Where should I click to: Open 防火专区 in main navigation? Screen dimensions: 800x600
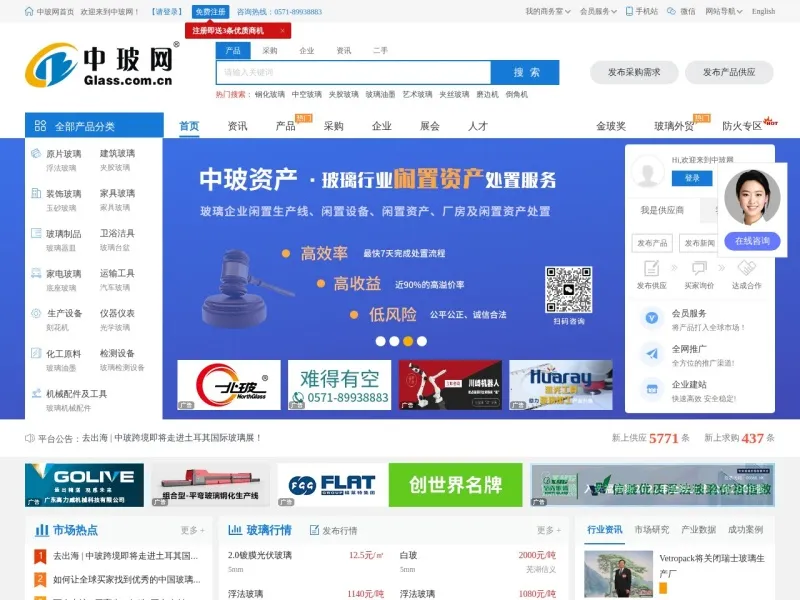coord(742,126)
